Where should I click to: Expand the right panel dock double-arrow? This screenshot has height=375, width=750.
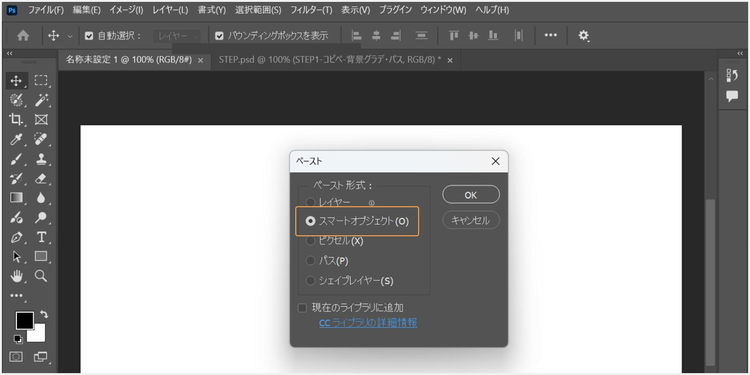click(741, 54)
